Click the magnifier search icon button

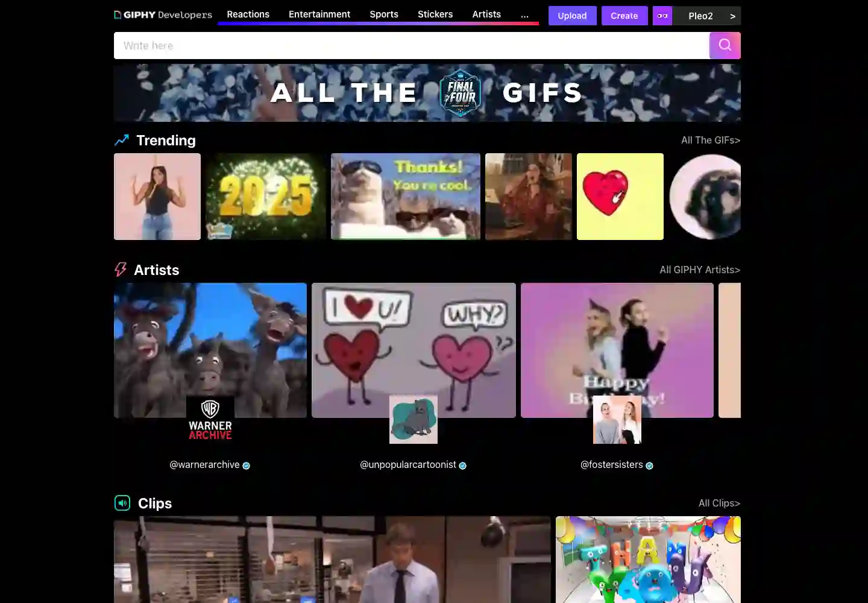click(x=725, y=45)
